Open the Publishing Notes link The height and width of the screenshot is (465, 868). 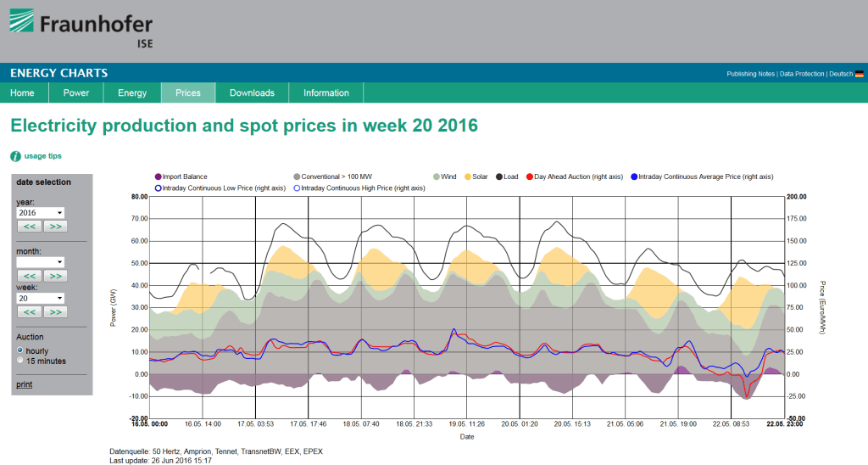pos(750,74)
